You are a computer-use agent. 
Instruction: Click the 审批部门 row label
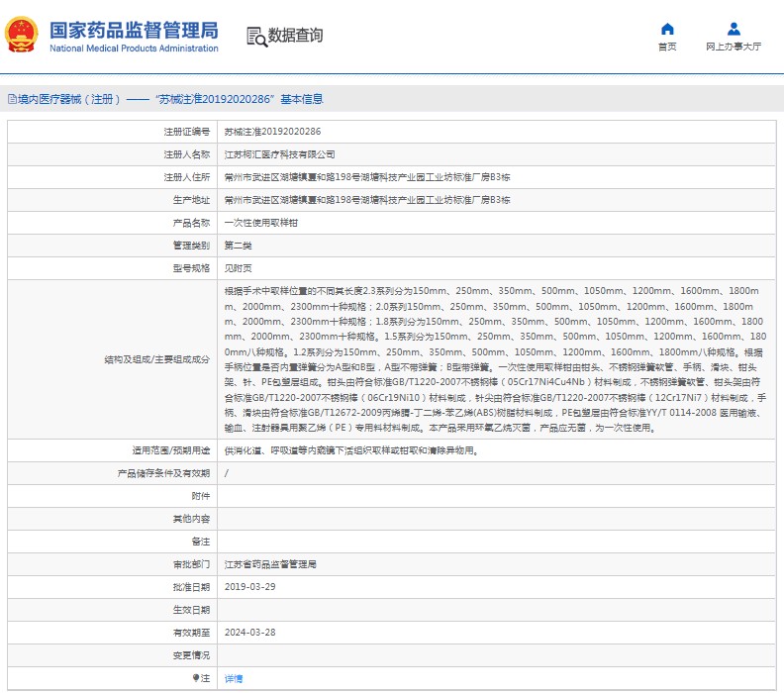(x=191, y=564)
